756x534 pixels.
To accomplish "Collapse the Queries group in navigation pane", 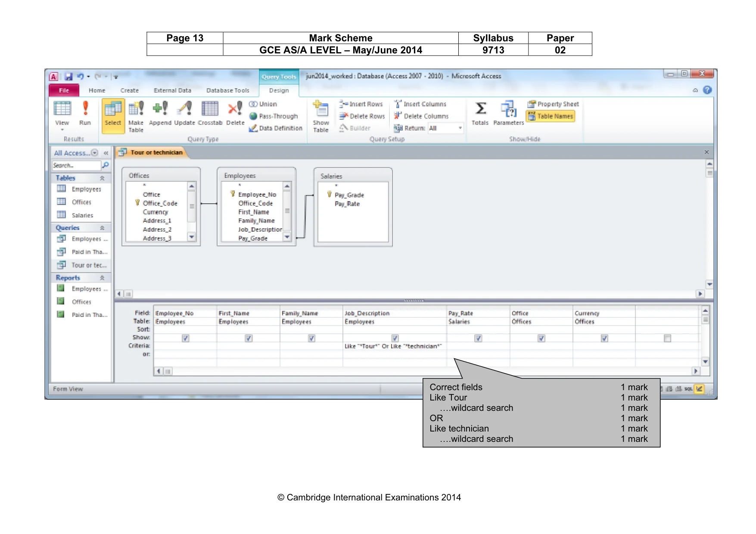I will click(102, 228).
